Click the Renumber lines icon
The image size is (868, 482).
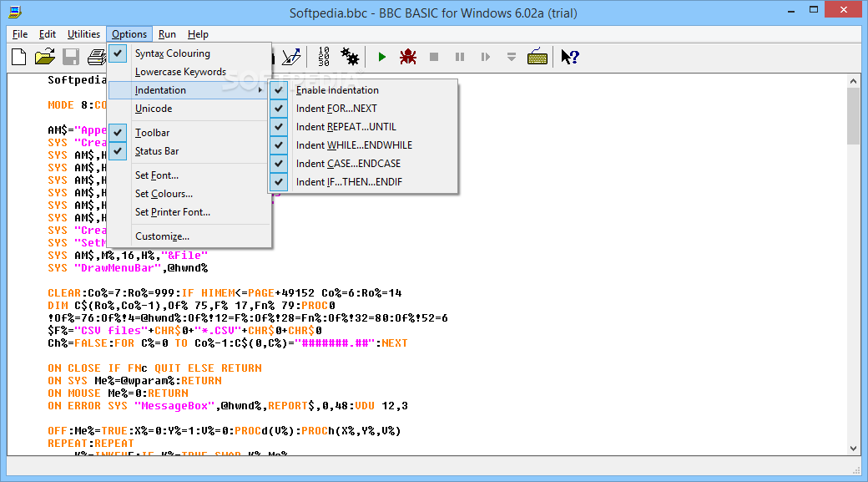point(324,57)
